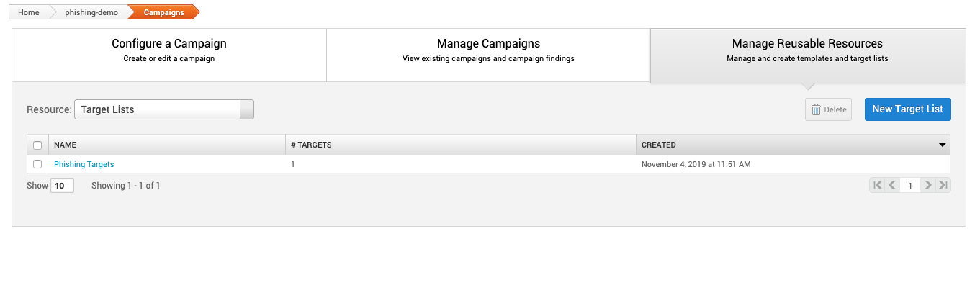Click the trash can Delete icon
The width and height of the screenshot is (980, 298).
pyautogui.click(x=816, y=109)
